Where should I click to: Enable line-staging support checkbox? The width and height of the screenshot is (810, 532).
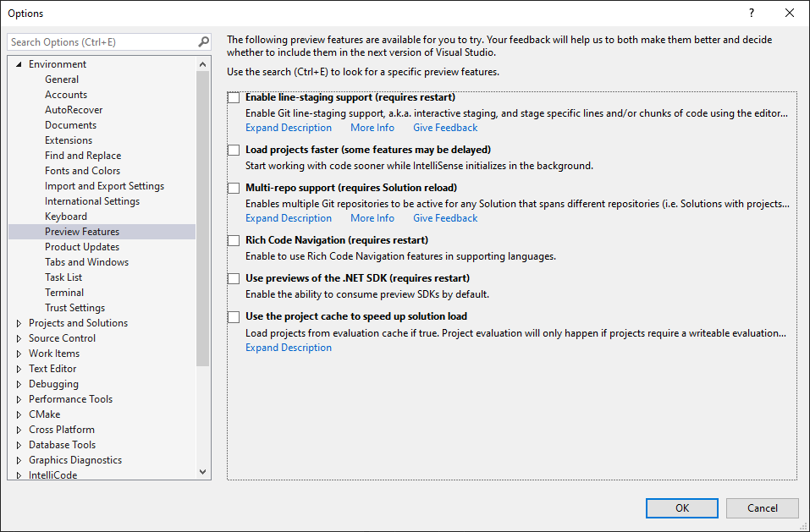[234, 97]
